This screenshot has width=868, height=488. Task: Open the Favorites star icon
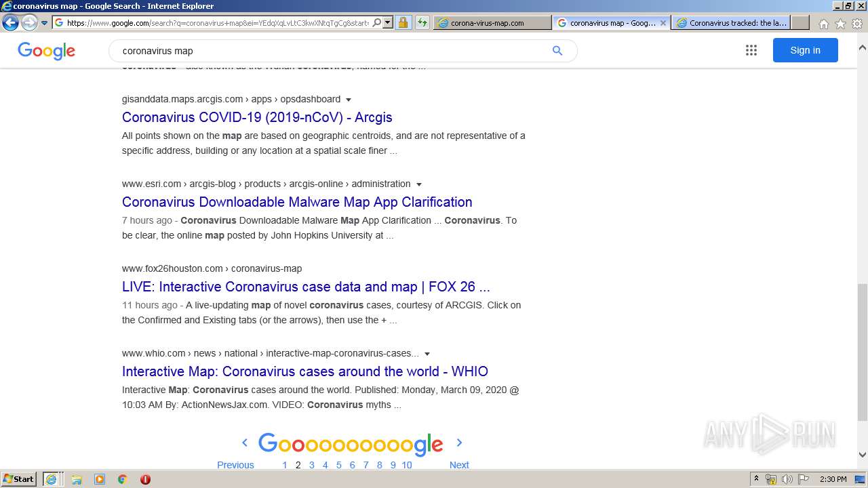840,24
